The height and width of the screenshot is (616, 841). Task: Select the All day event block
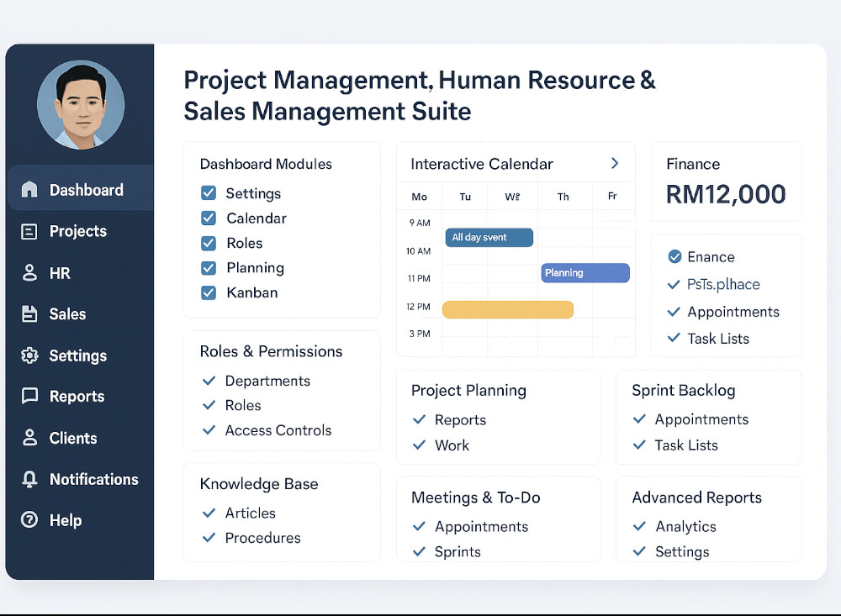click(x=489, y=238)
